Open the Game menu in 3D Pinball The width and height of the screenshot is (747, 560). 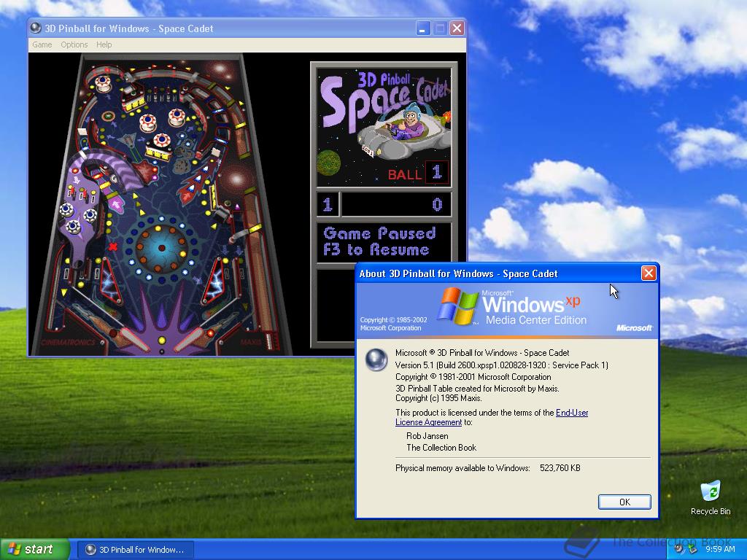[42, 44]
